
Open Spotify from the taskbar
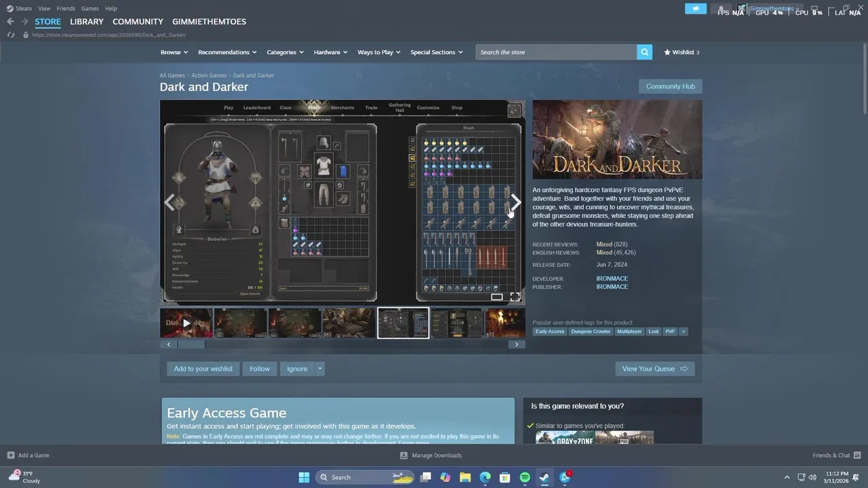click(525, 477)
